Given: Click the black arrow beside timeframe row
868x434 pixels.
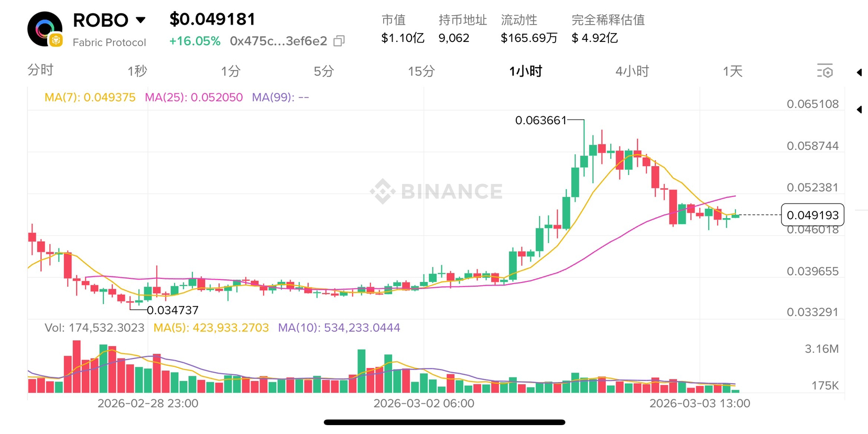Looking at the screenshot, I should click(x=859, y=72).
